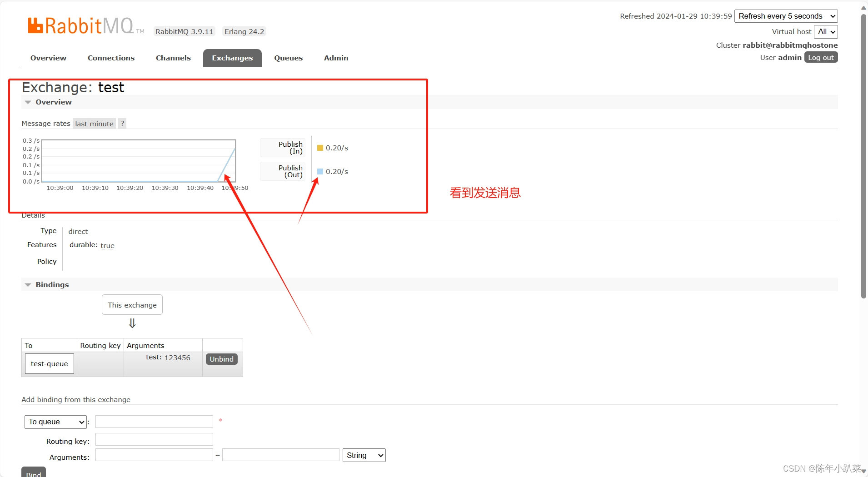868x477 pixels.
Task: Log out of the admin user
Action: [821, 58]
